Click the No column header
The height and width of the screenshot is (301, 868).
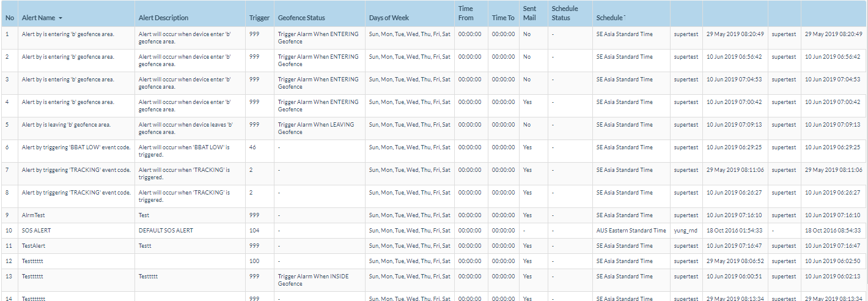[x=9, y=18]
